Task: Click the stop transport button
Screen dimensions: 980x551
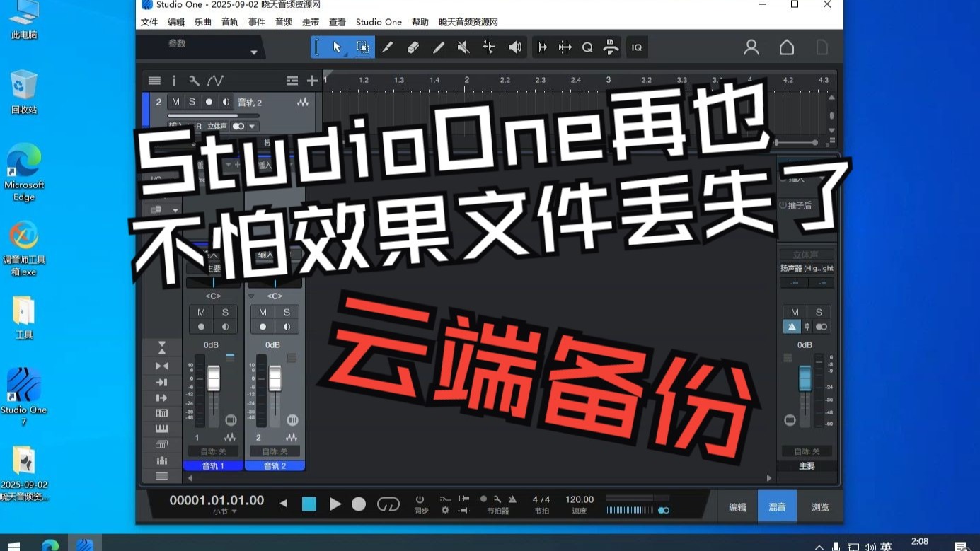Action: click(309, 504)
